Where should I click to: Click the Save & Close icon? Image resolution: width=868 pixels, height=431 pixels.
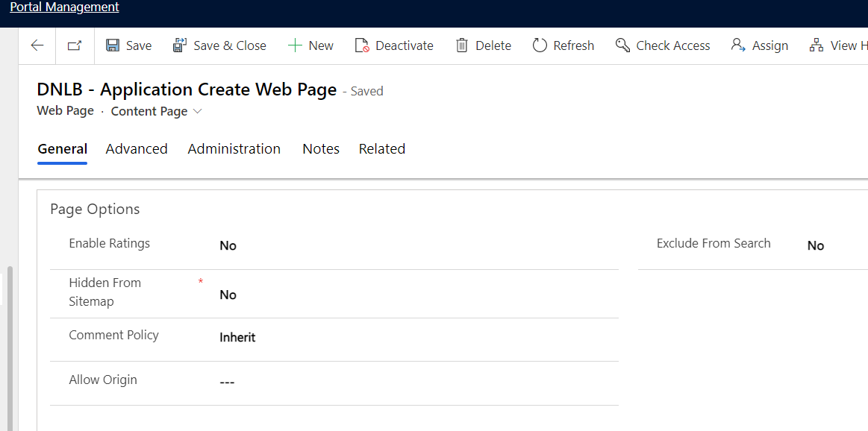tap(180, 45)
